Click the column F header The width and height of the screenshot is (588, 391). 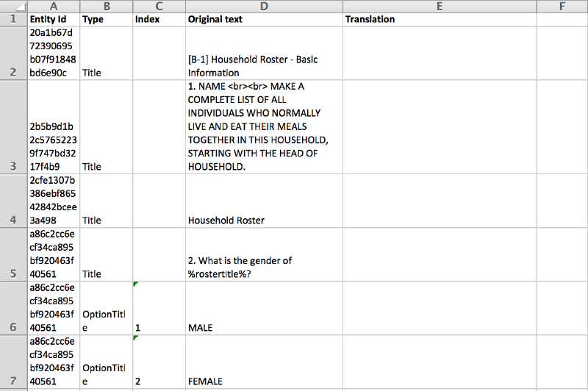(x=562, y=6)
